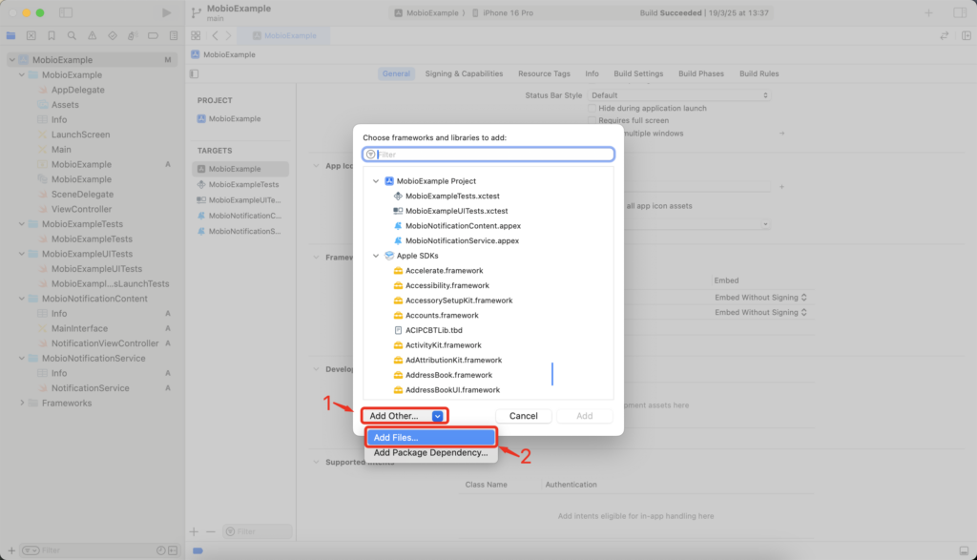Click the plus icon to add a target

click(195, 531)
